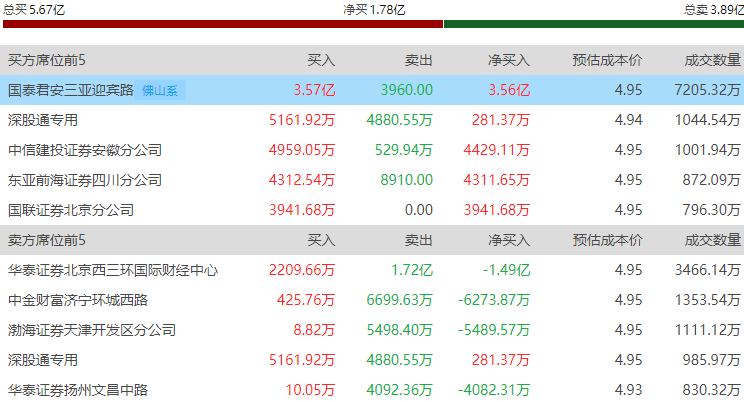Click the 3.56亿 net buy value

[509, 90]
